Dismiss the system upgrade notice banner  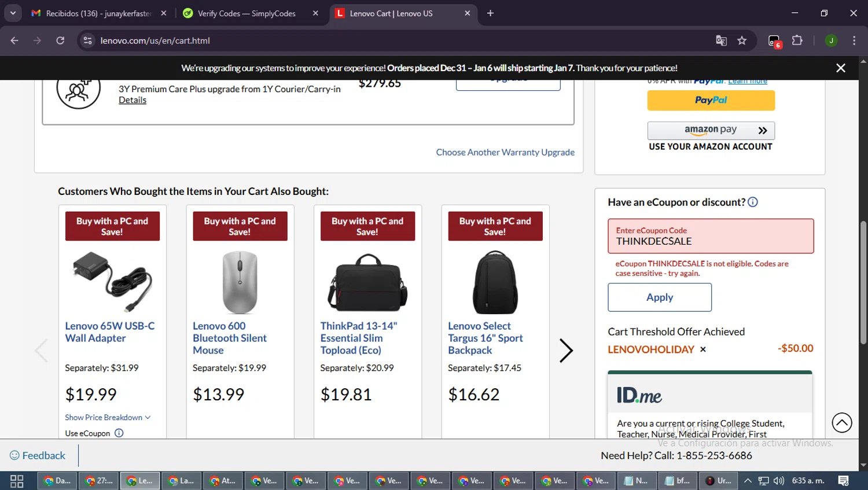point(841,68)
